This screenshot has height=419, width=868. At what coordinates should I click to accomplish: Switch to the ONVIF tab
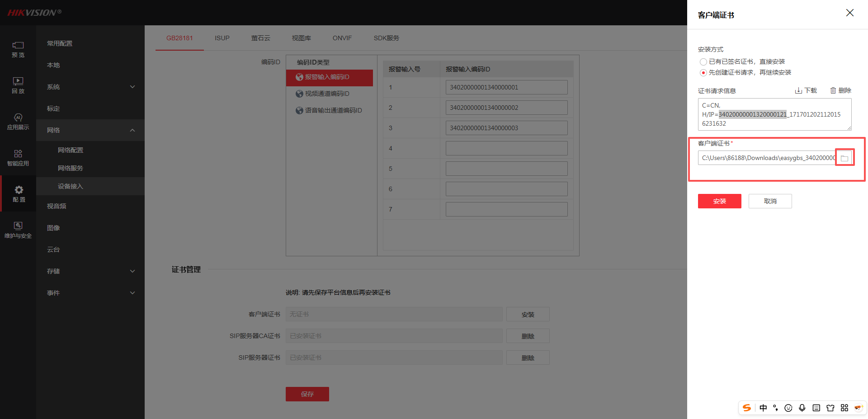(342, 38)
